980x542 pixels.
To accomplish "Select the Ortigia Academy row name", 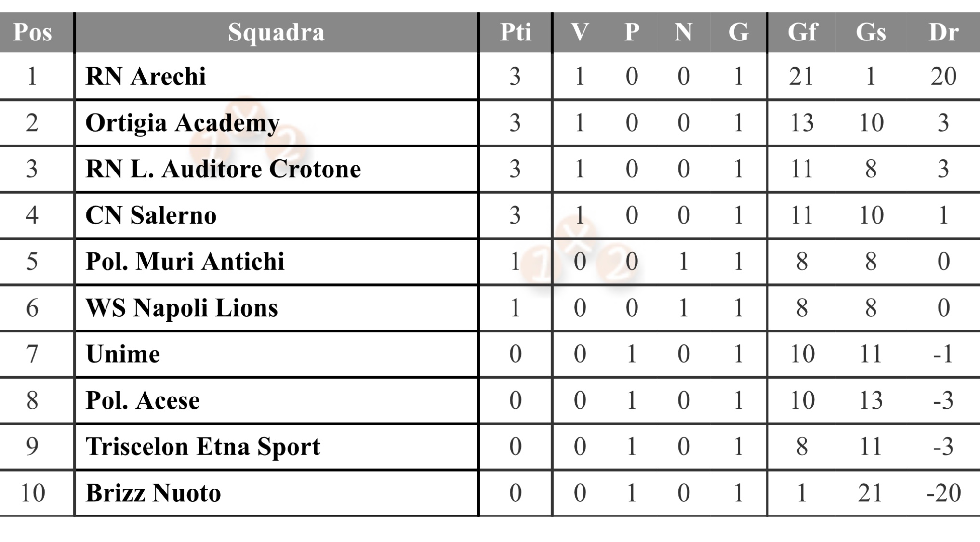I will (183, 123).
